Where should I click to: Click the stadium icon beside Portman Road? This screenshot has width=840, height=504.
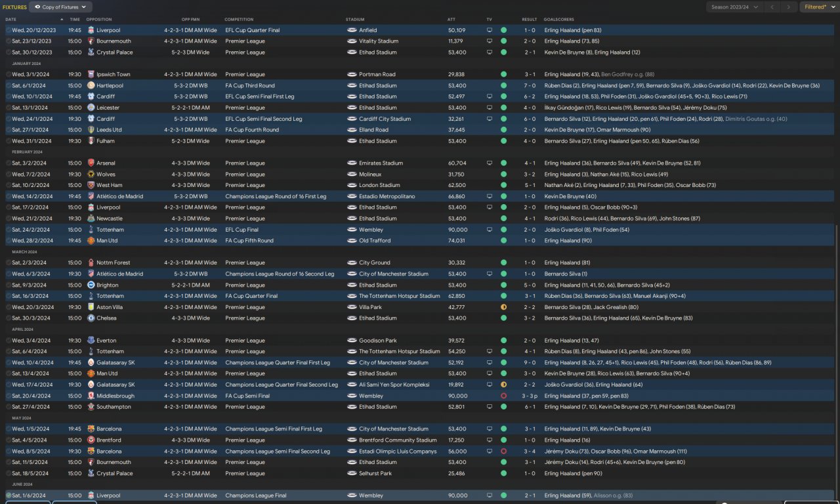pos(351,75)
